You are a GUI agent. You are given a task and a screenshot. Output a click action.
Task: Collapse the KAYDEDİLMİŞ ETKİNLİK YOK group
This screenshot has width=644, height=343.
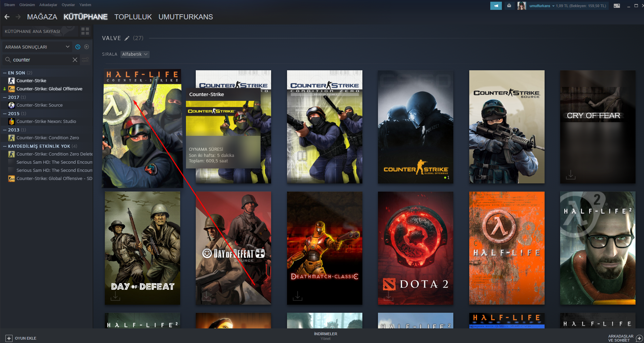[5, 146]
